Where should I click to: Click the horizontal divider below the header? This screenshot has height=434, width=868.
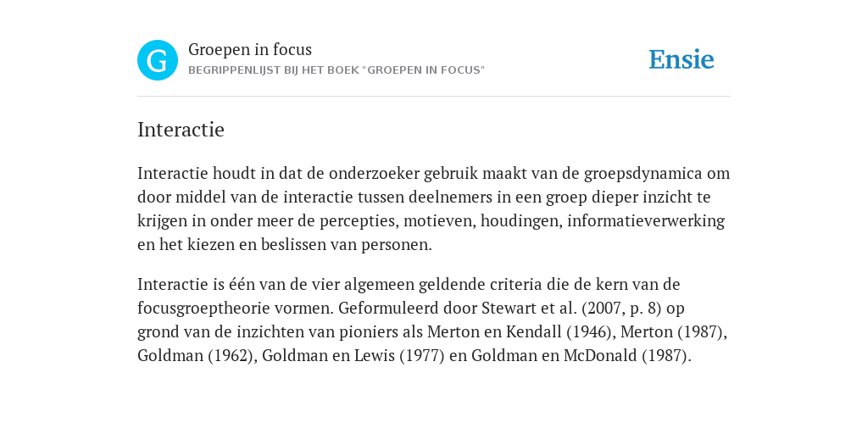tap(434, 97)
